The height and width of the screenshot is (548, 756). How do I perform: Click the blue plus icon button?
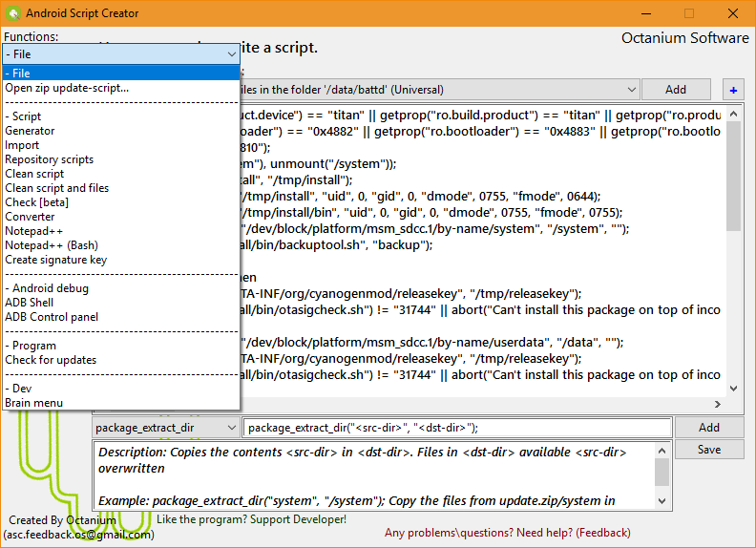(x=733, y=90)
